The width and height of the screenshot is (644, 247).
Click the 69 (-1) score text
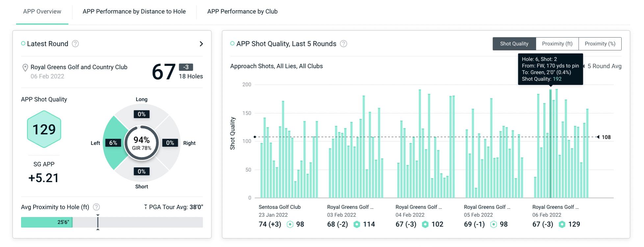coord(475,225)
